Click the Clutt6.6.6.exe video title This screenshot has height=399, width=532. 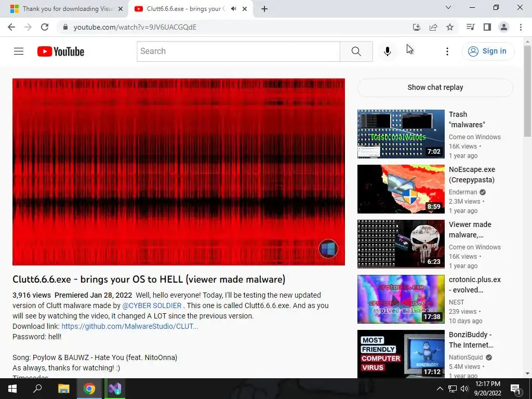click(x=149, y=280)
